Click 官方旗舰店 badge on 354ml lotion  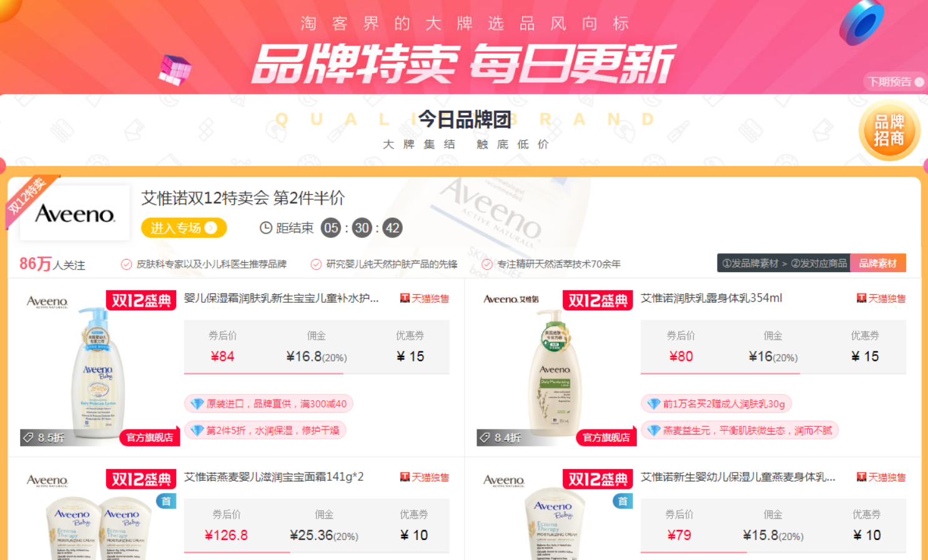[x=606, y=438]
